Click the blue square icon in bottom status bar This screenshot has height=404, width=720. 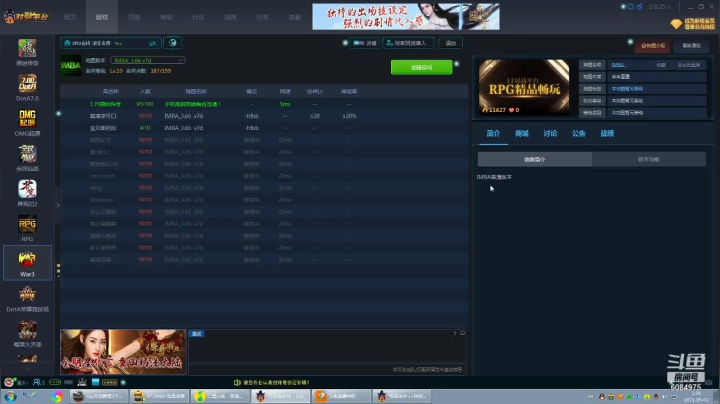tap(96, 382)
